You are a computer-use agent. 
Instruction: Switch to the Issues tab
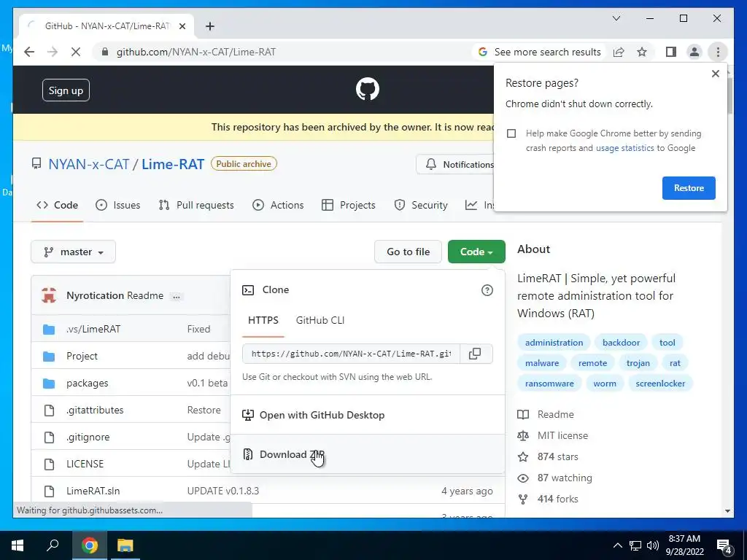tap(117, 205)
